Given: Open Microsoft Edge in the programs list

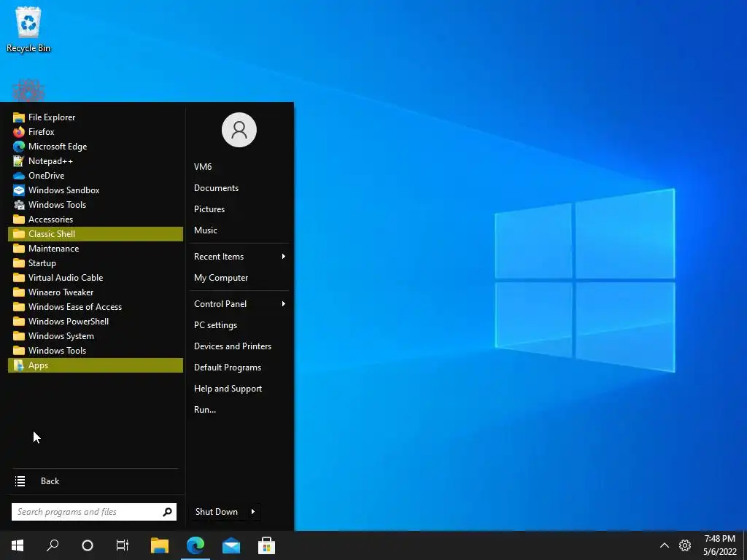Looking at the screenshot, I should click(96, 146).
